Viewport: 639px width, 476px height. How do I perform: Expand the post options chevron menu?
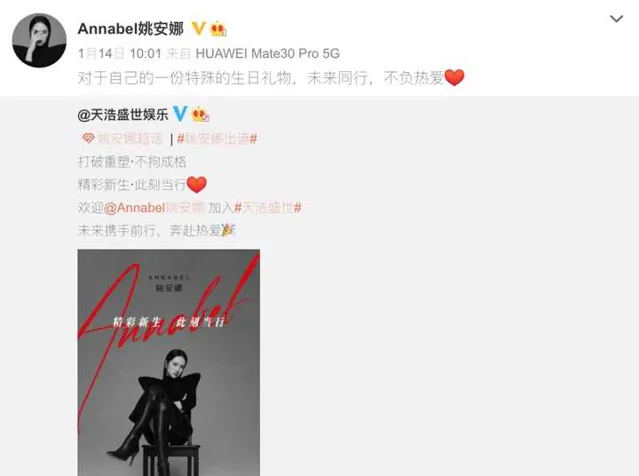[x=616, y=19]
